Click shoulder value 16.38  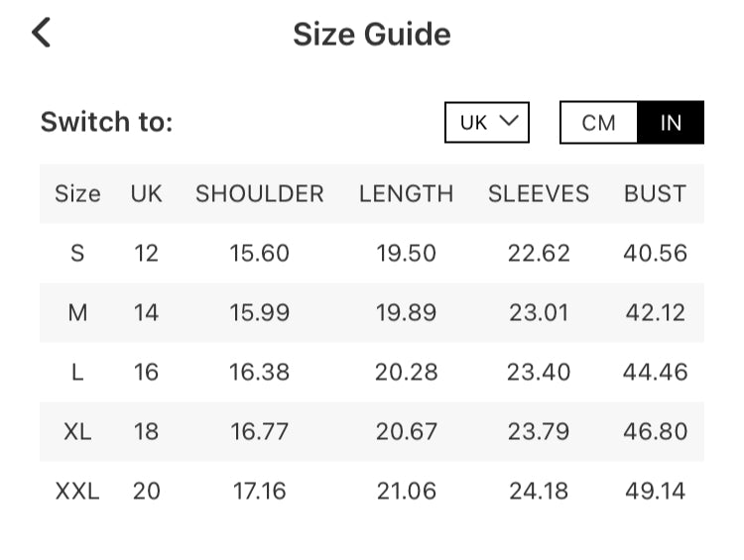tap(259, 373)
